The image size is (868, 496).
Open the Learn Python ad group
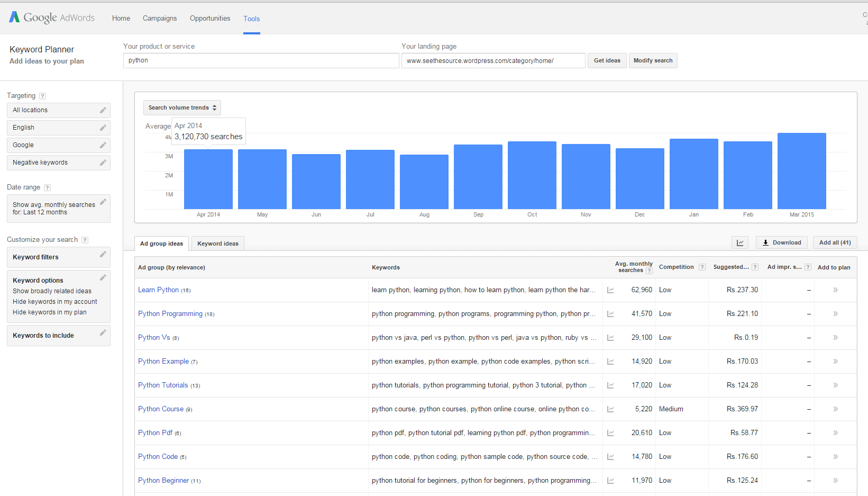159,290
